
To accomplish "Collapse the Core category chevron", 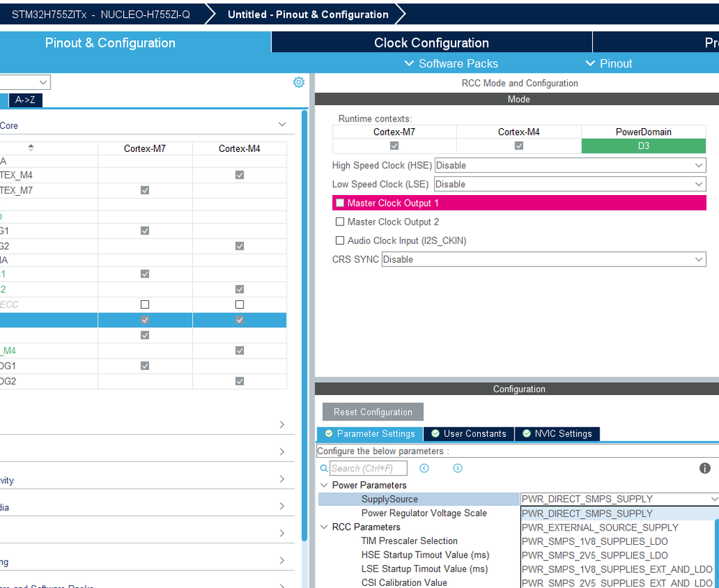I will 282,125.
